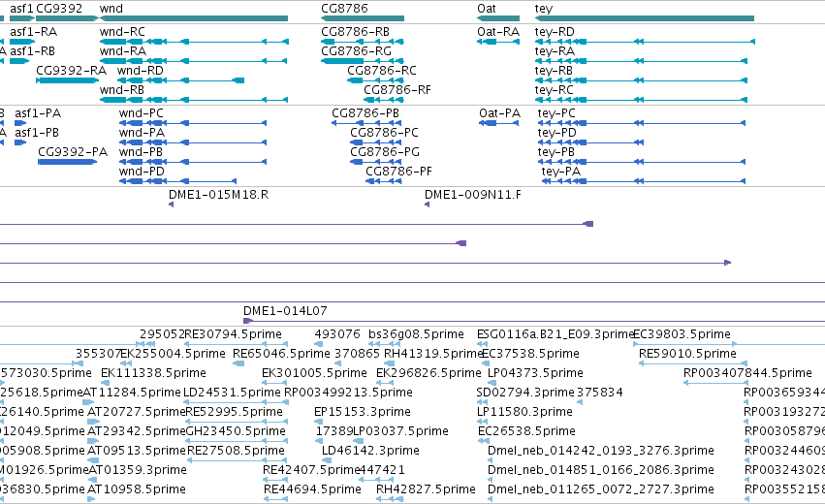This screenshot has width=825, height=504.
Task: Select EST LP04373.5prime
Action: point(535,373)
